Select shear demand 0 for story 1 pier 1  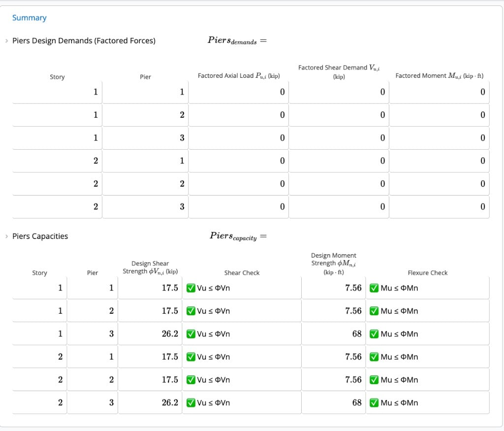[x=382, y=92]
